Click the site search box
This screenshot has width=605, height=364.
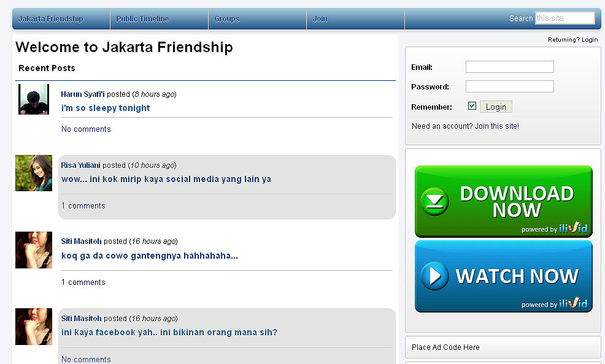(x=565, y=18)
